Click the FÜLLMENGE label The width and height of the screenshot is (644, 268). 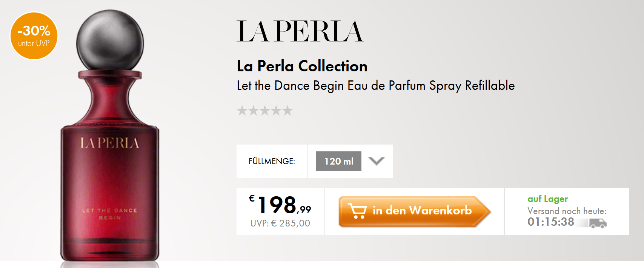(272, 162)
